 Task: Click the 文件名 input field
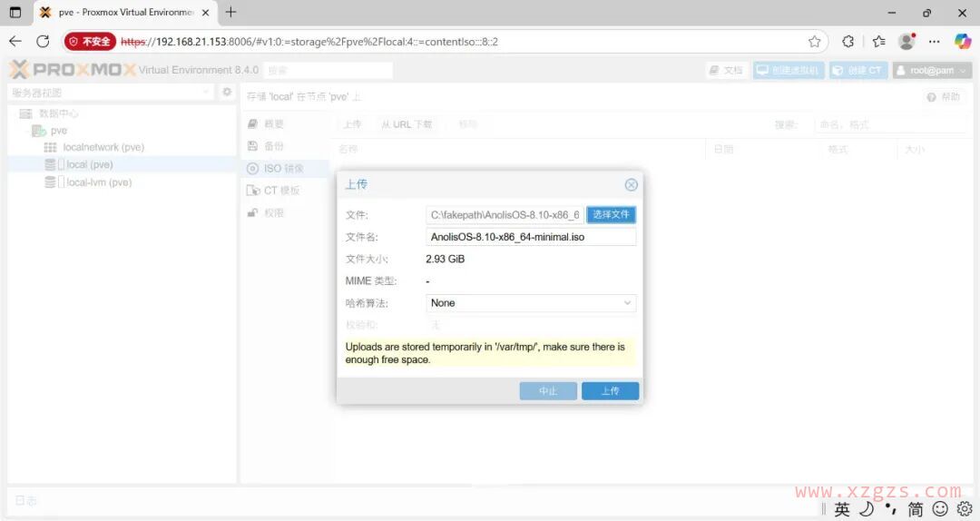point(531,237)
